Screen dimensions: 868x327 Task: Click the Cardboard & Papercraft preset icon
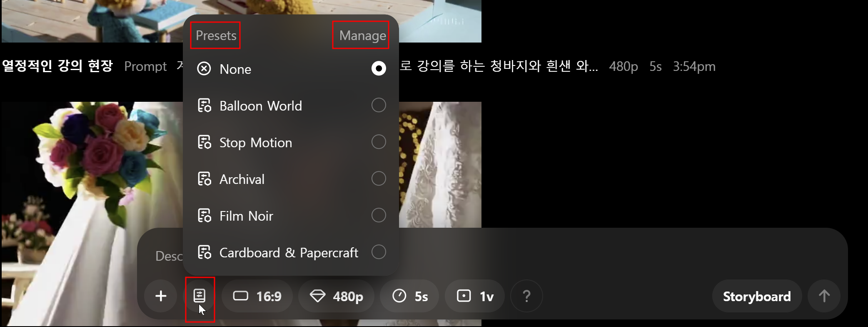[204, 252]
